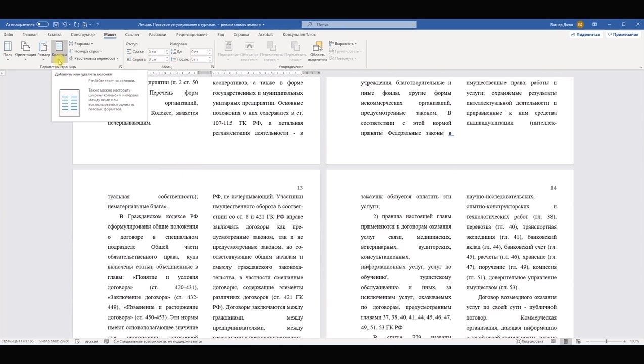
Task: Enable Фокусировка focus mode in status bar
Action: coord(530,341)
